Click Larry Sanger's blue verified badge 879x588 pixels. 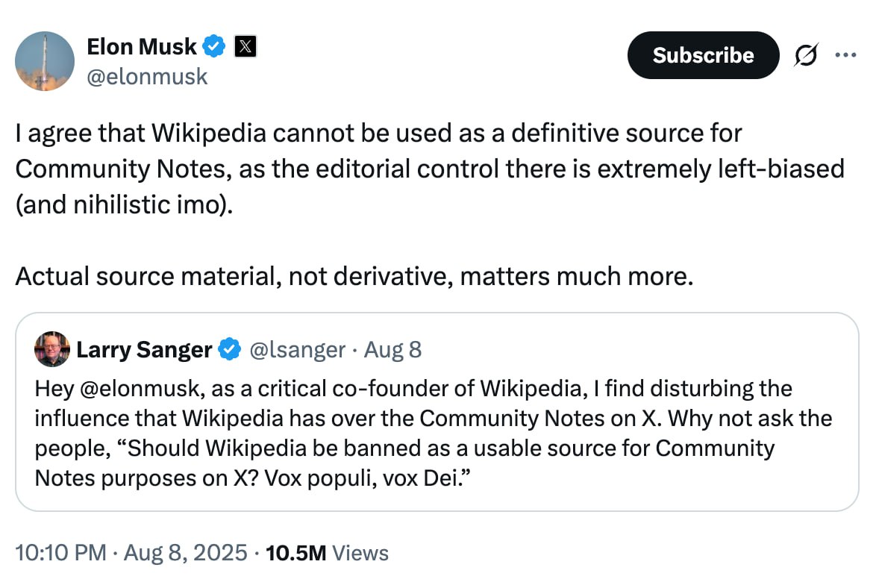pos(229,349)
